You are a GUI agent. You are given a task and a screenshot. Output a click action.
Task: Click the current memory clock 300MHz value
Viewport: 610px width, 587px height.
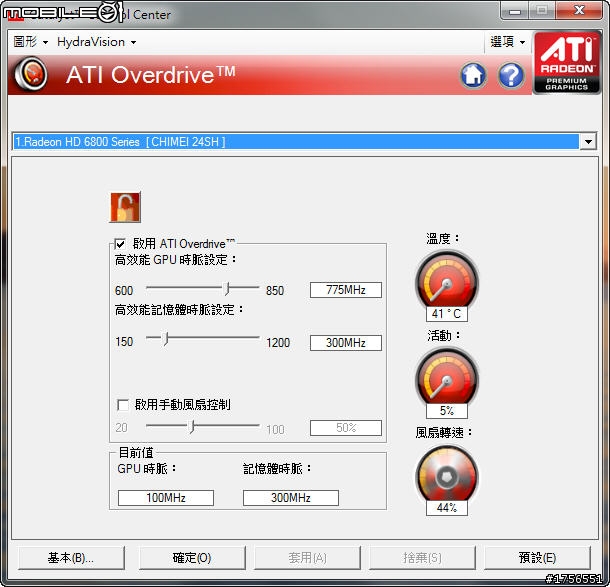291,498
